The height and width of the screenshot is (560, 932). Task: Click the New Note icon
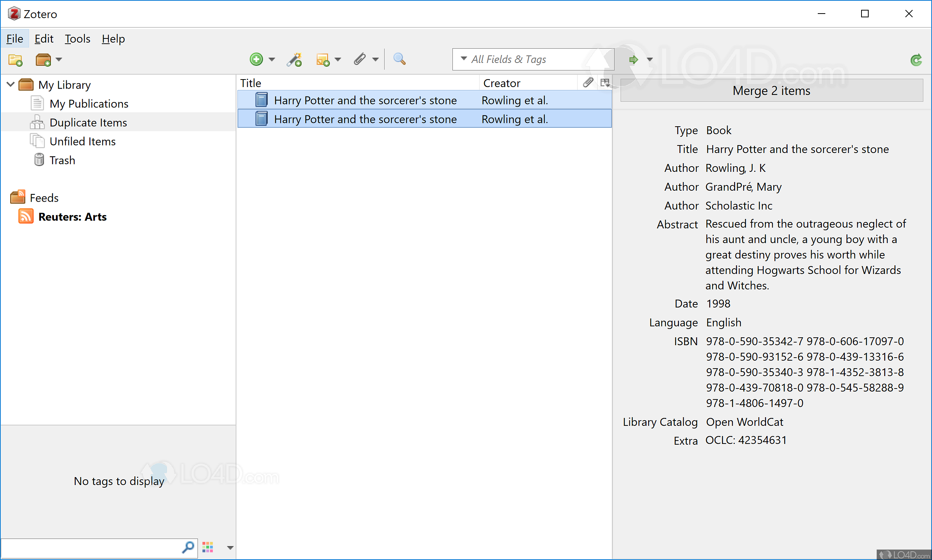coord(323,60)
